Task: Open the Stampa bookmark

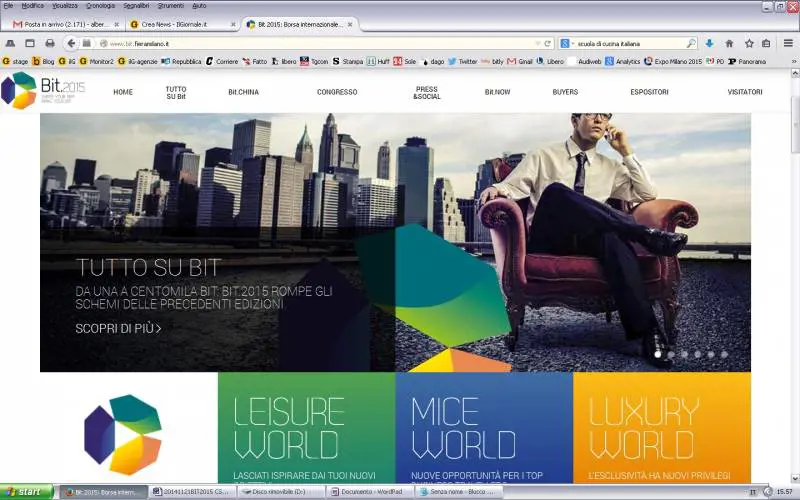Action: [348, 61]
